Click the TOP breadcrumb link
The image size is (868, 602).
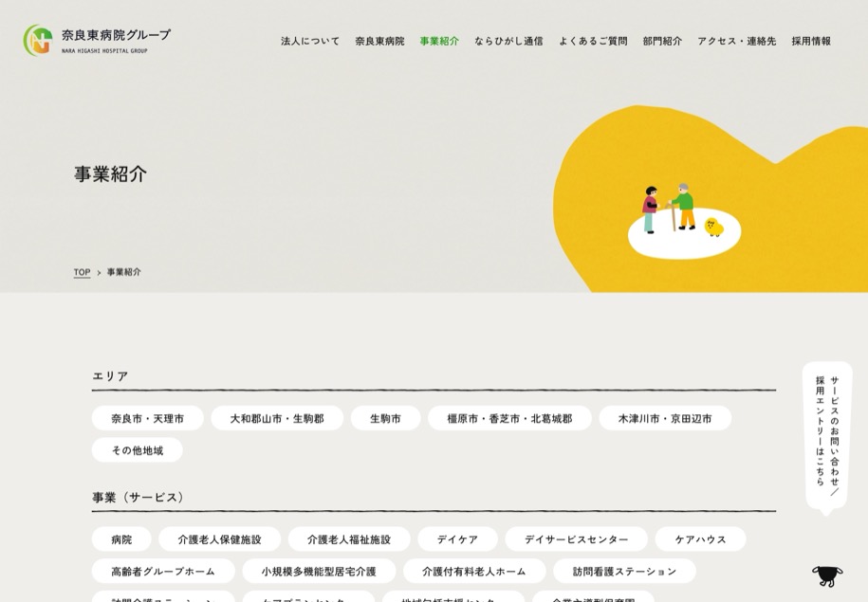click(82, 272)
